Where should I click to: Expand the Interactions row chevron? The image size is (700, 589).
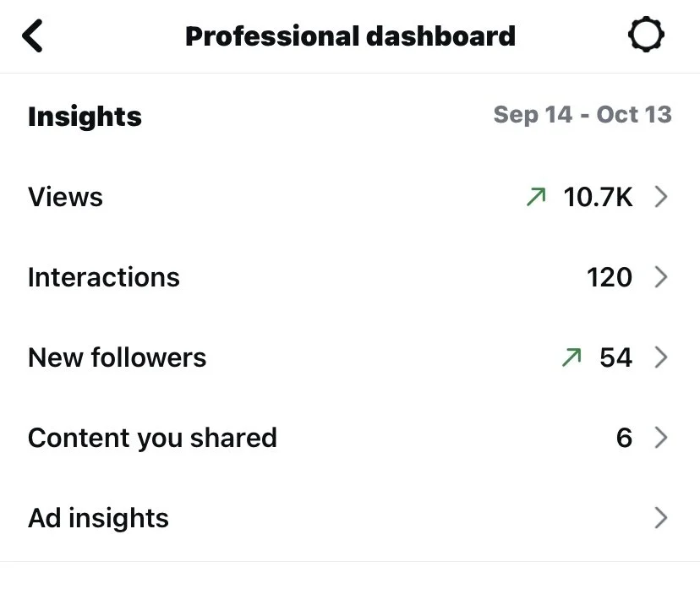[661, 277]
